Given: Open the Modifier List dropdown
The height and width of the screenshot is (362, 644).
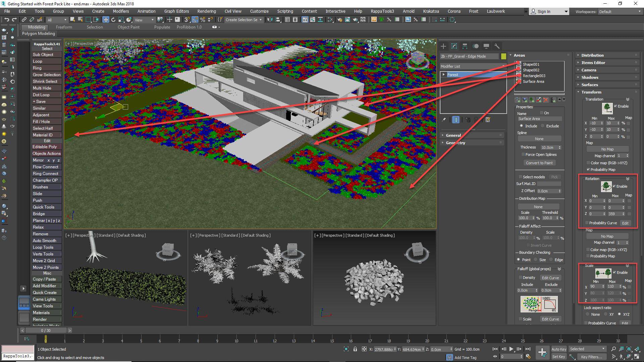Looking at the screenshot, I should tap(473, 66).
